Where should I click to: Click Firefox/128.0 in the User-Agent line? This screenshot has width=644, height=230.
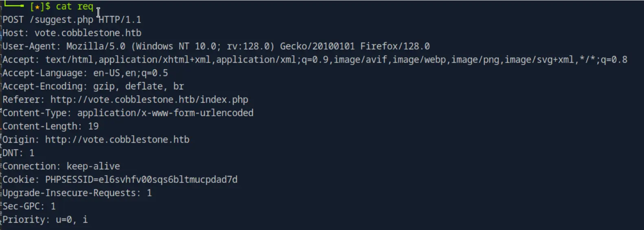click(395, 46)
